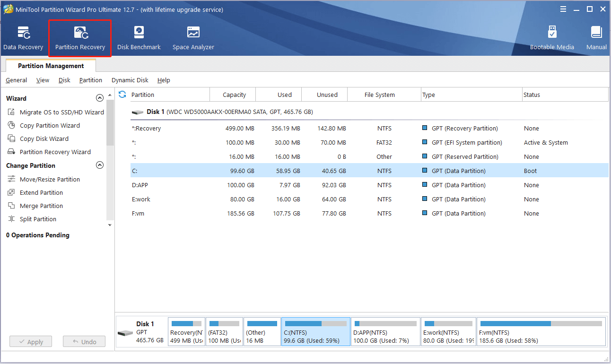The width and height of the screenshot is (611, 364).
Task: Open the hamburger menu
Action: pyautogui.click(x=563, y=9)
